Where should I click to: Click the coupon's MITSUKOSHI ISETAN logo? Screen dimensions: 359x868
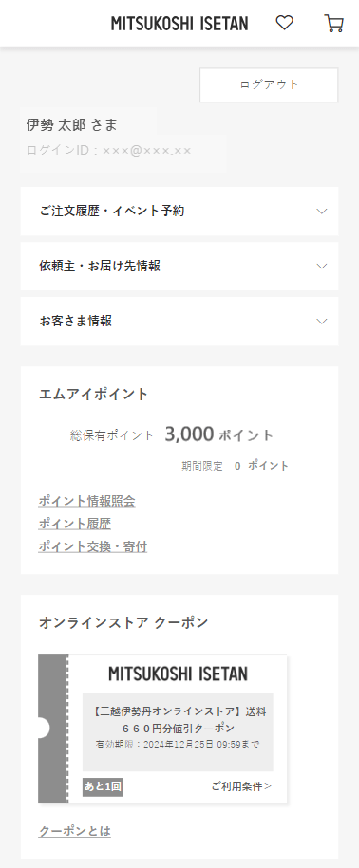tap(178, 674)
